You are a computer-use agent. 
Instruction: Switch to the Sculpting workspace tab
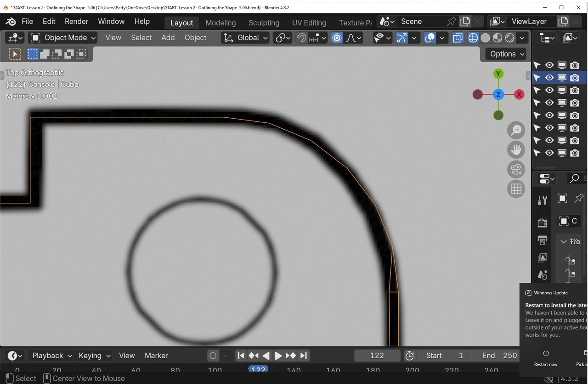pyautogui.click(x=264, y=23)
